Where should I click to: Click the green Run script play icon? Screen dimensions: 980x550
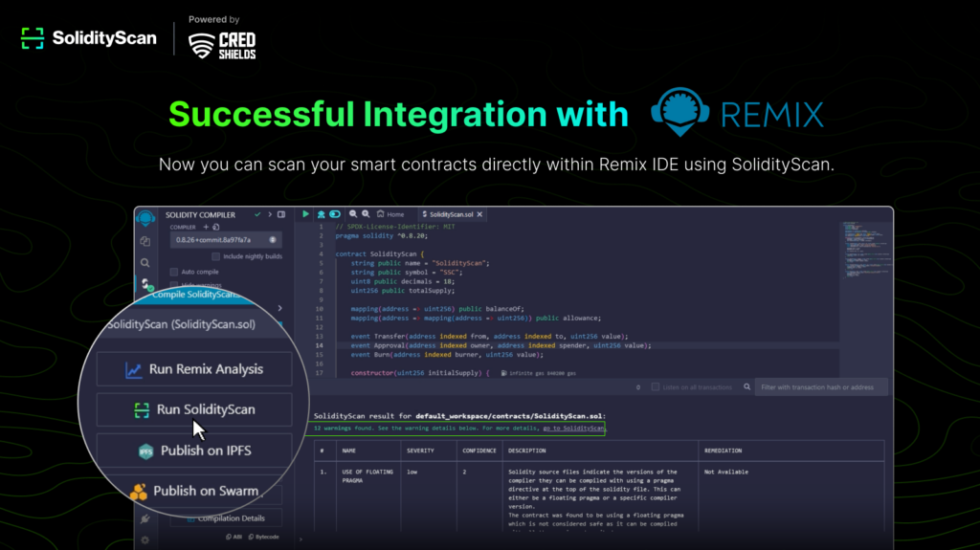pos(306,214)
